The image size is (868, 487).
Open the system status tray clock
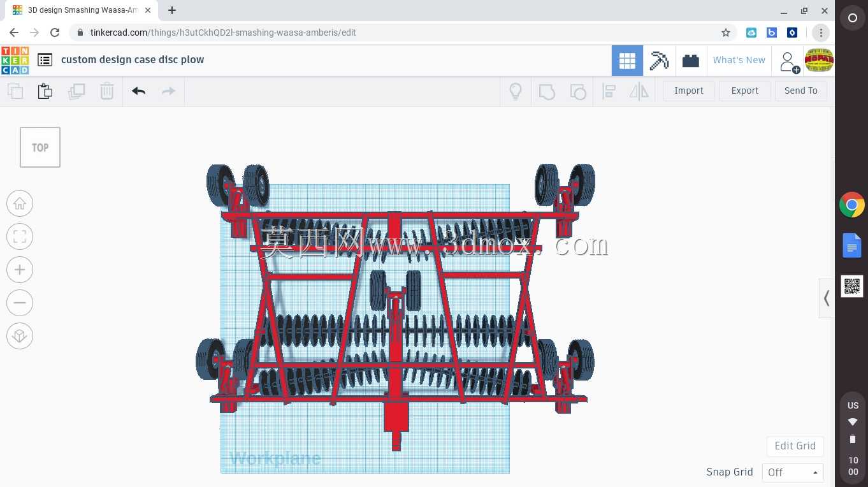pyautogui.click(x=853, y=466)
